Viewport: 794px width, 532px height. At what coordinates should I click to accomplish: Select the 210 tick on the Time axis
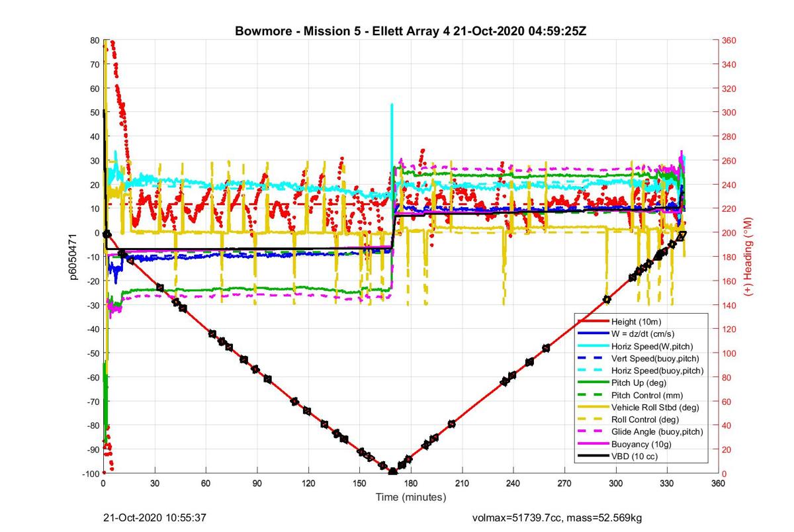462,484
